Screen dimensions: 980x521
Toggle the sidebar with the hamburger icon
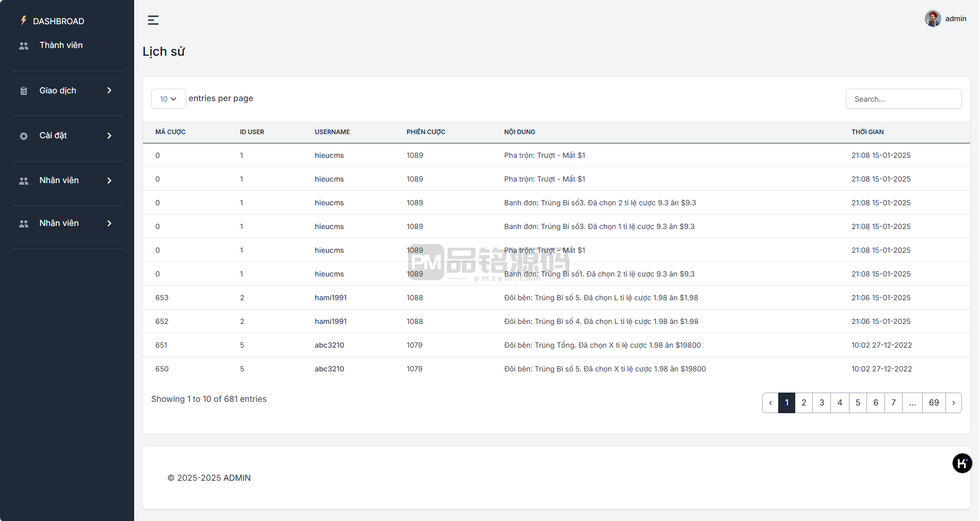click(x=153, y=20)
